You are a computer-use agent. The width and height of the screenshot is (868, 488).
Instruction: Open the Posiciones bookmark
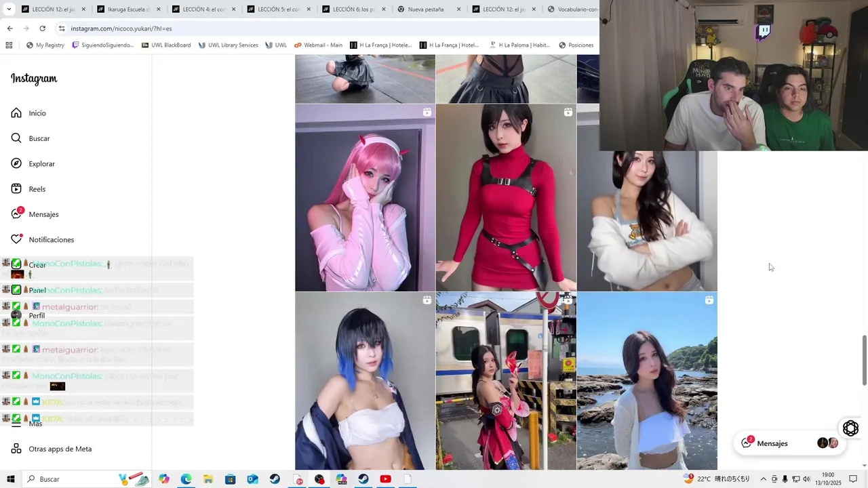[576, 45]
